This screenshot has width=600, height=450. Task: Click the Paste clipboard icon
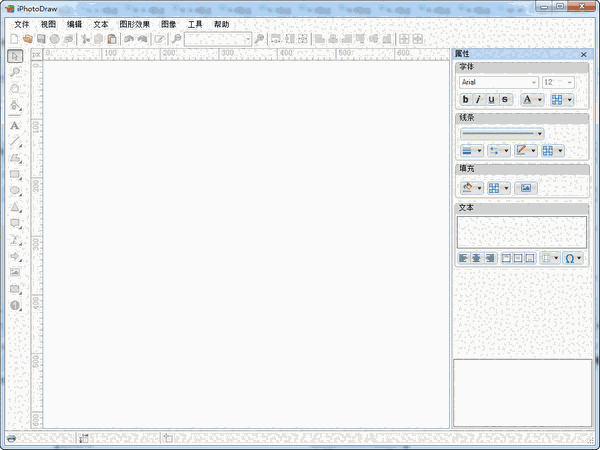click(x=112, y=39)
